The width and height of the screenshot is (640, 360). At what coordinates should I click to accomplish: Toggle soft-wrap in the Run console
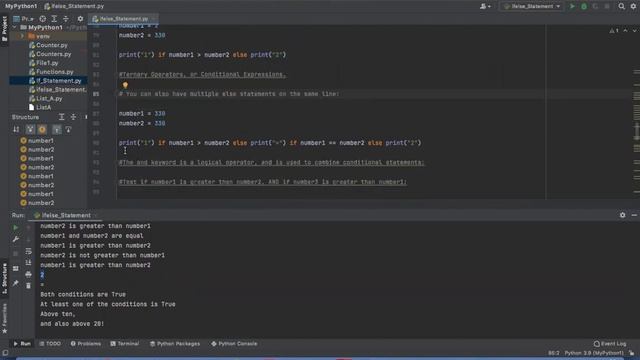coord(28,251)
